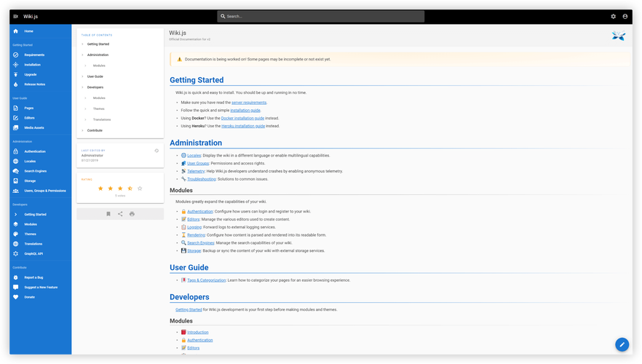Open Media Assets in the sidebar
The width and height of the screenshot is (642, 364).
pos(35,127)
